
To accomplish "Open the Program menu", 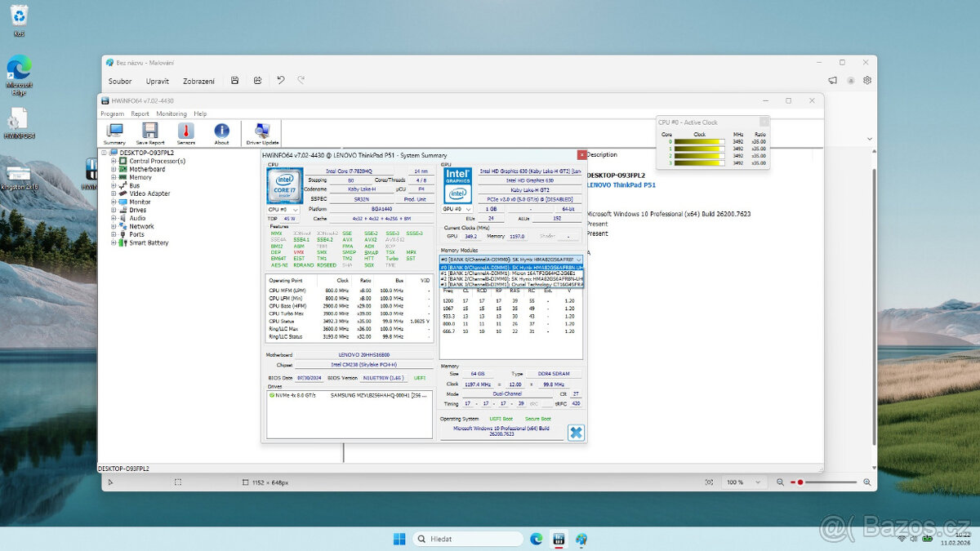I will click(112, 113).
